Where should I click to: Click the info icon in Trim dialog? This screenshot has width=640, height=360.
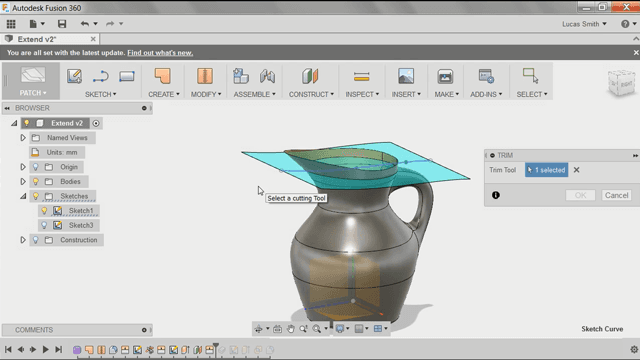(496, 195)
